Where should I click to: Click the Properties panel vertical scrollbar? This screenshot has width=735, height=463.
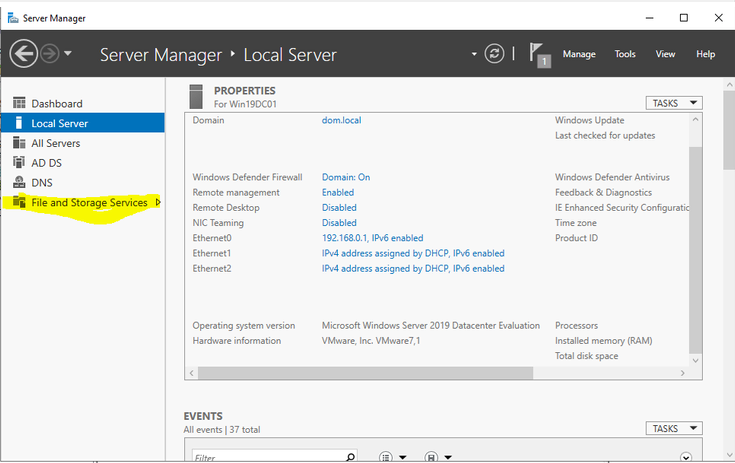(x=697, y=250)
